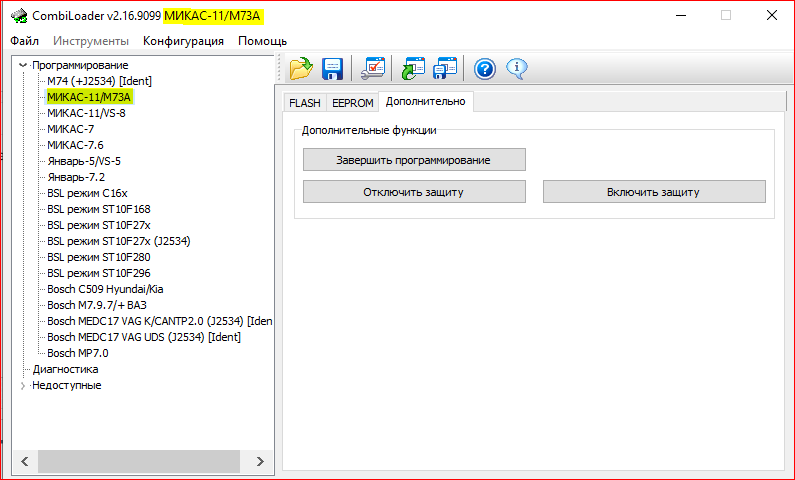Expand the Недоступные tree node
The image size is (795, 480).
[23, 385]
